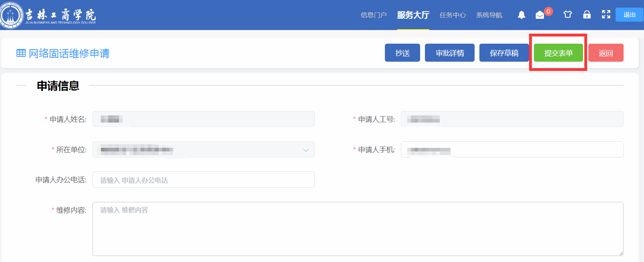Open the mail inbox envelope icon
The image size is (644, 262).
(x=540, y=15)
